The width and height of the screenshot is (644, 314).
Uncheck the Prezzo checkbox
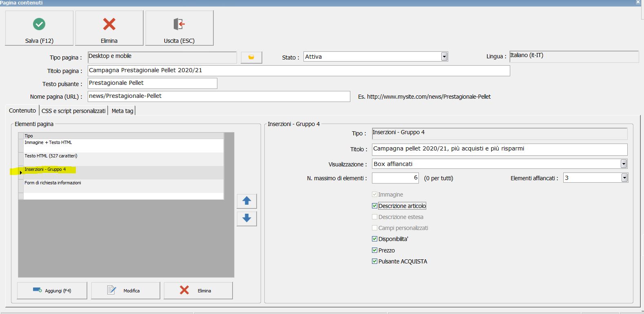(x=375, y=250)
